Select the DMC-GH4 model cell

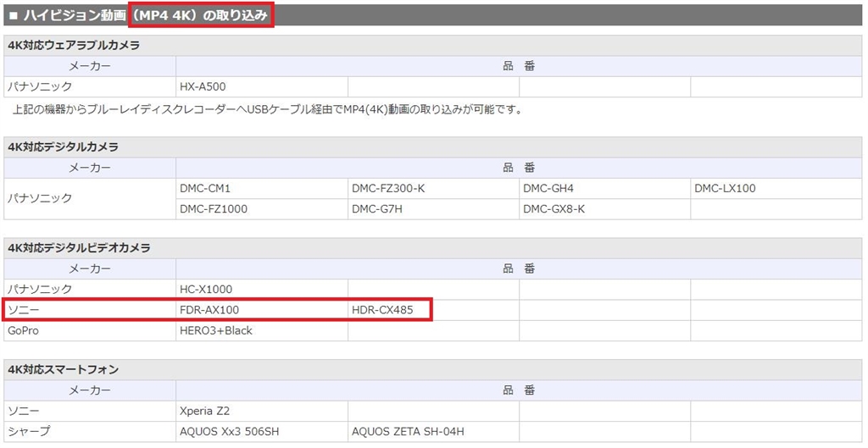tap(605, 189)
